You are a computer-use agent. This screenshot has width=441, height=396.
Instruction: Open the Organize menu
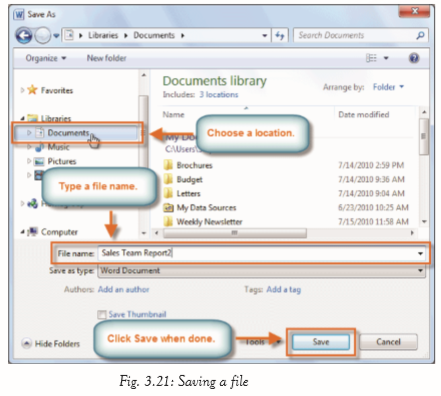(46, 58)
